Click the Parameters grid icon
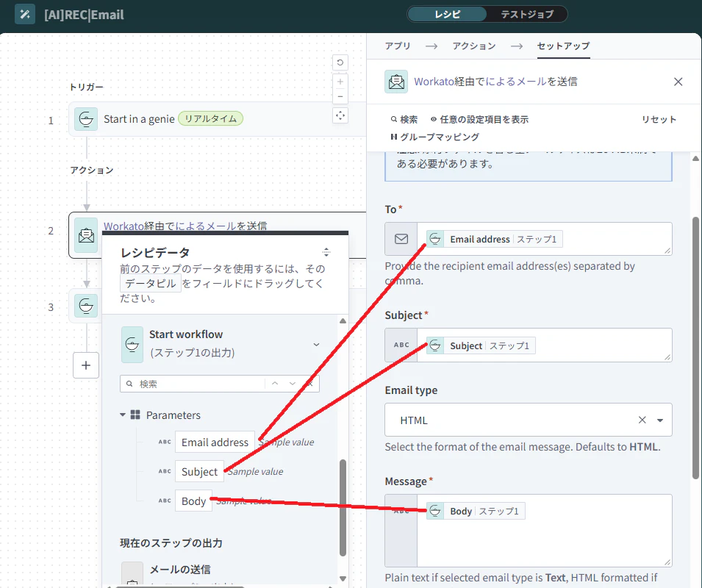702x588 pixels. coord(135,415)
